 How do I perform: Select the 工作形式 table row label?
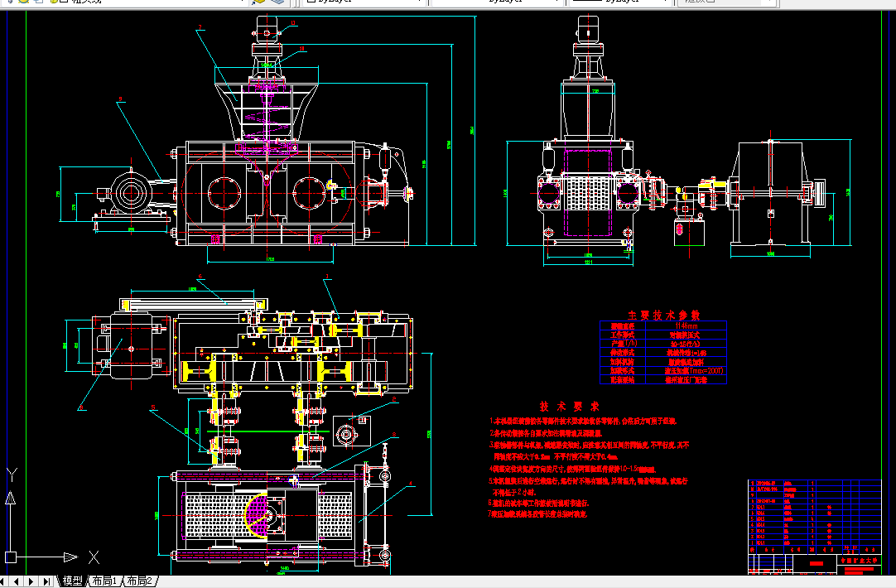[x=622, y=335]
